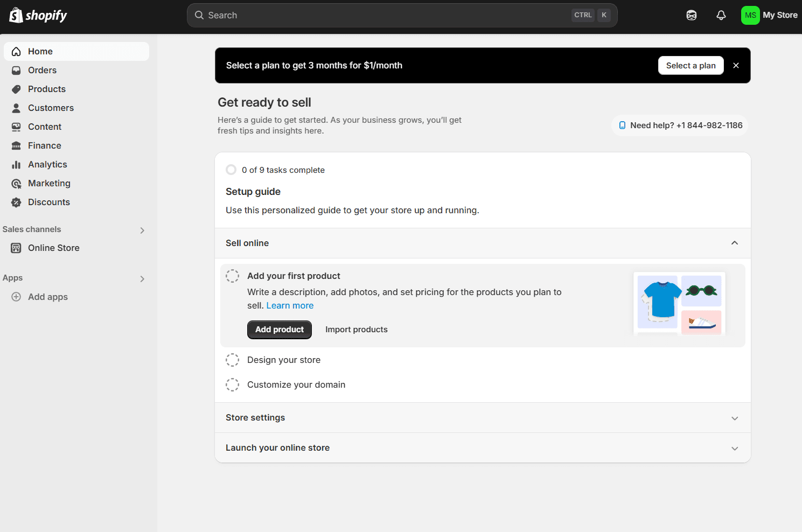Click the Analytics bar chart icon
This screenshot has width=802, height=532.
pos(17,164)
